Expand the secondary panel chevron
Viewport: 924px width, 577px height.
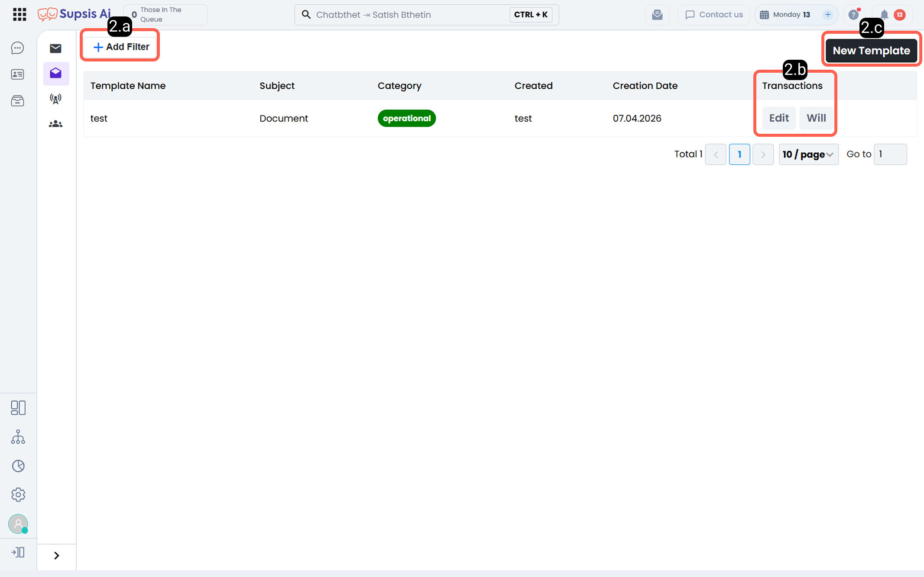pos(56,555)
